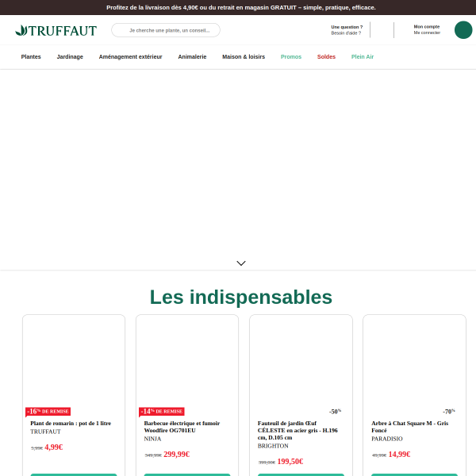Go to the Promos section

(x=291, y=57)
